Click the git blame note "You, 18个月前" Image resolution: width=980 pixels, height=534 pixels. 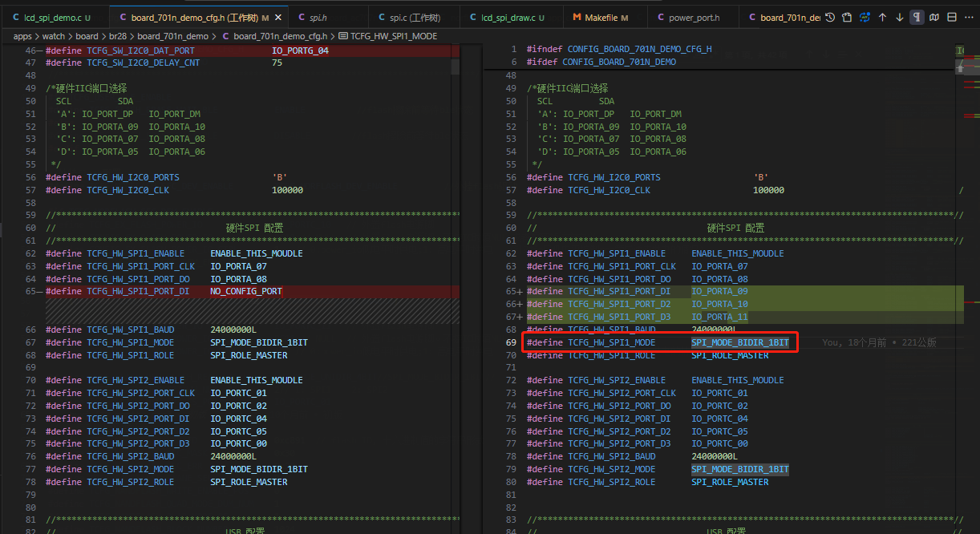(854, 342)
